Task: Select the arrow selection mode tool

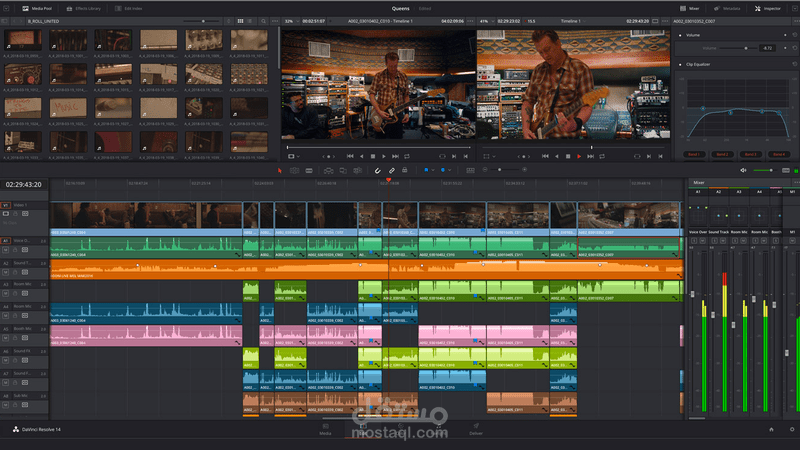Action: click(x=279, y=170)
